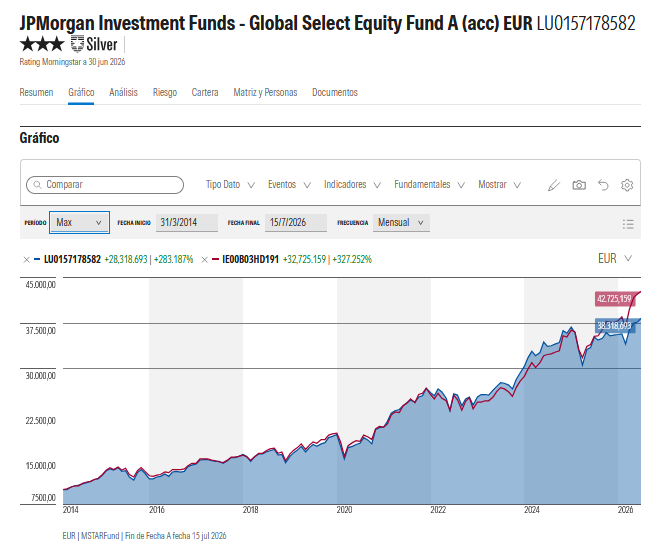Screen dimensions: 655x553
Task: Click the +283.187% return figure
Action: point(173,259)
